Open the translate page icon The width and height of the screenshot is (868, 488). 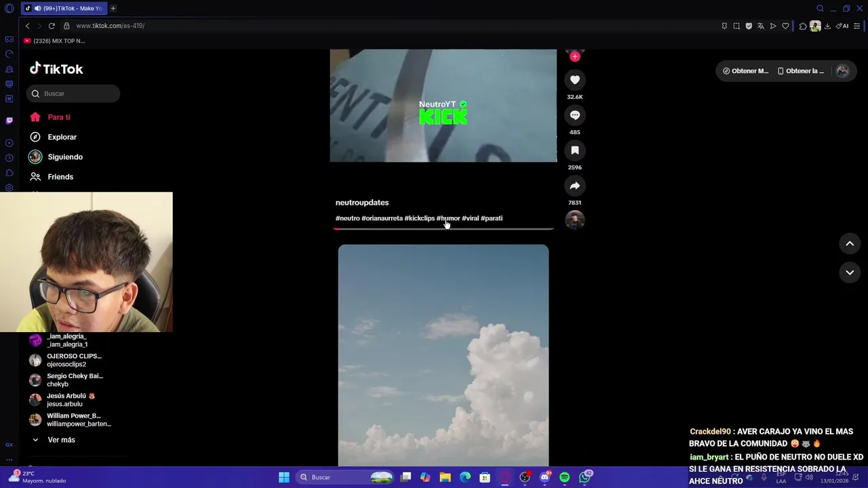coord(761,26)
